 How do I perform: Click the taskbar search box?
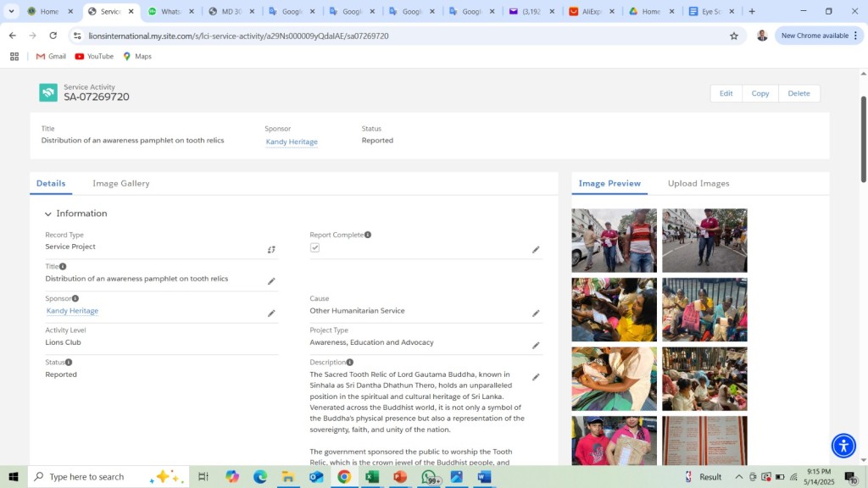click(x=108, y=476)
